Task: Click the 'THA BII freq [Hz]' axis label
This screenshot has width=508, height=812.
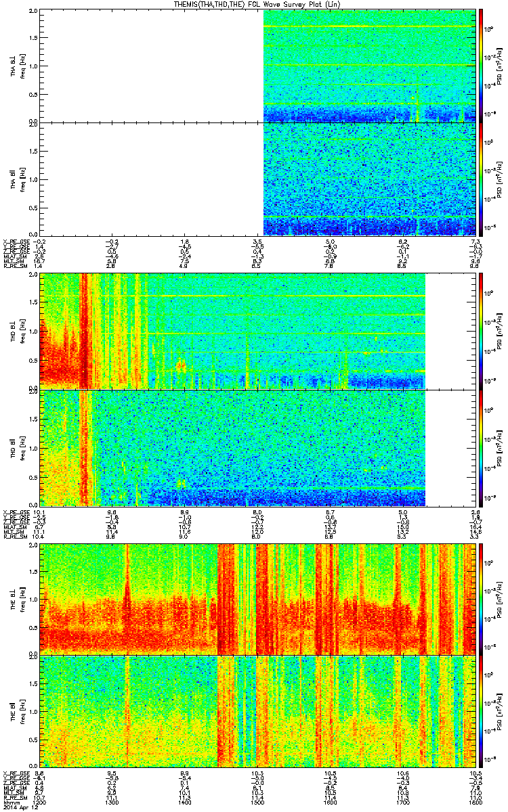Action: 16,179
